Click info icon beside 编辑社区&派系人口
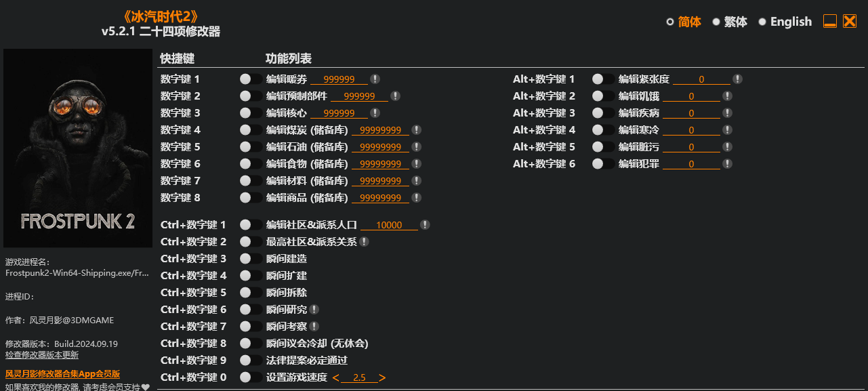This screenshot has height=391, width=868. [425, 225]
